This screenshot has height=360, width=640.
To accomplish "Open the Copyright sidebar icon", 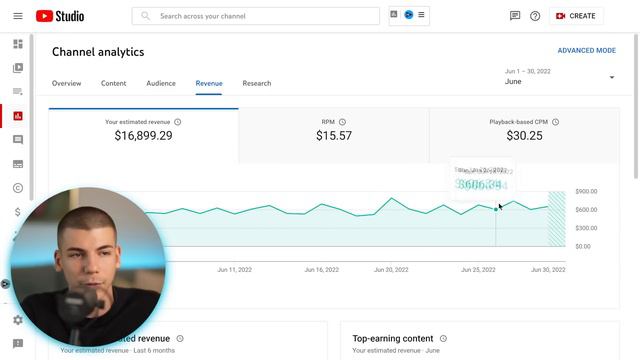I will click(x=18, y=188).
